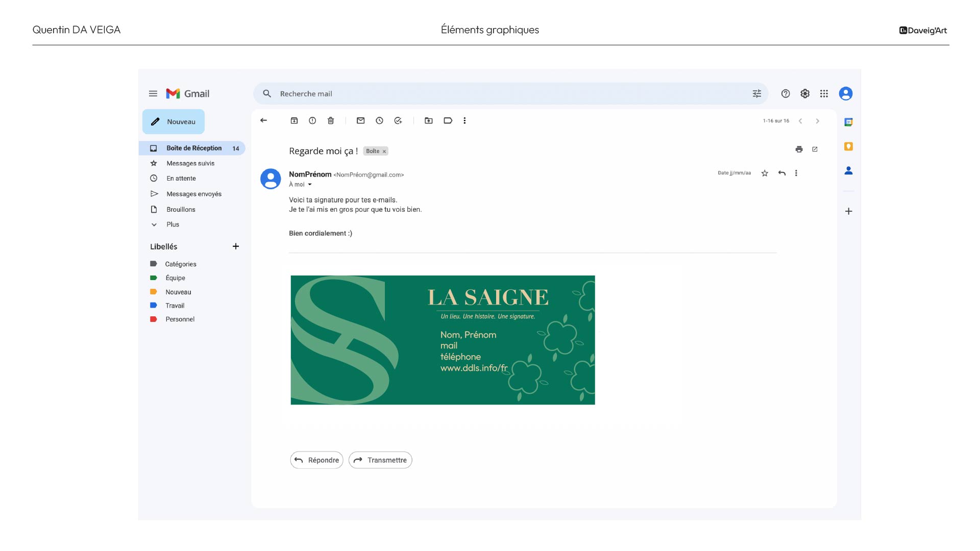Open Google Keep side panel
Viewport: 980px width, 551px height.
coord(848,146)
